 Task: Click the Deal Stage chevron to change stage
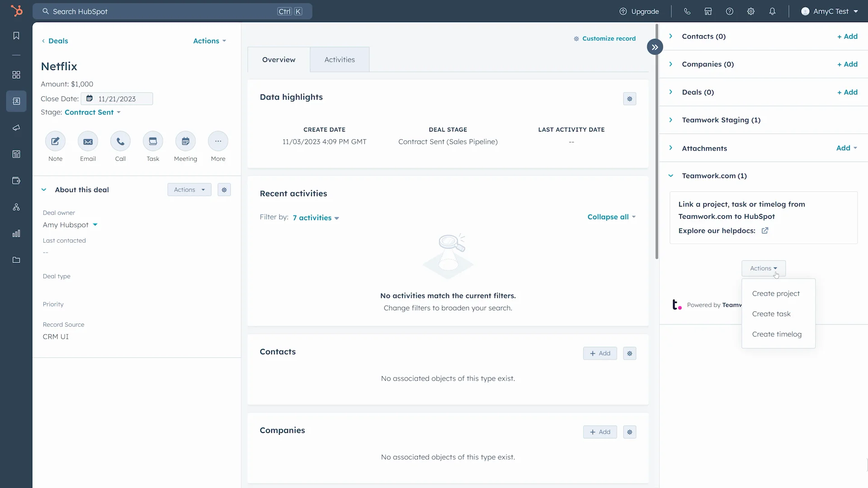118,113
